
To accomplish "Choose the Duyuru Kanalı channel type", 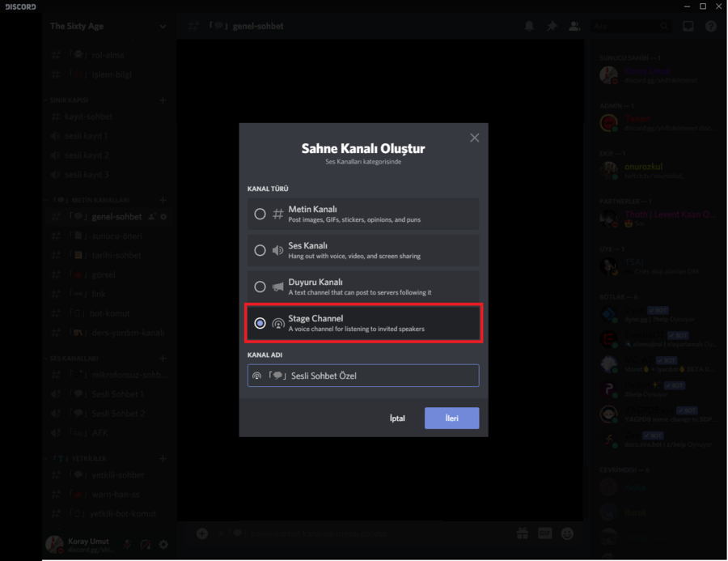I will (x=260, y=287).
